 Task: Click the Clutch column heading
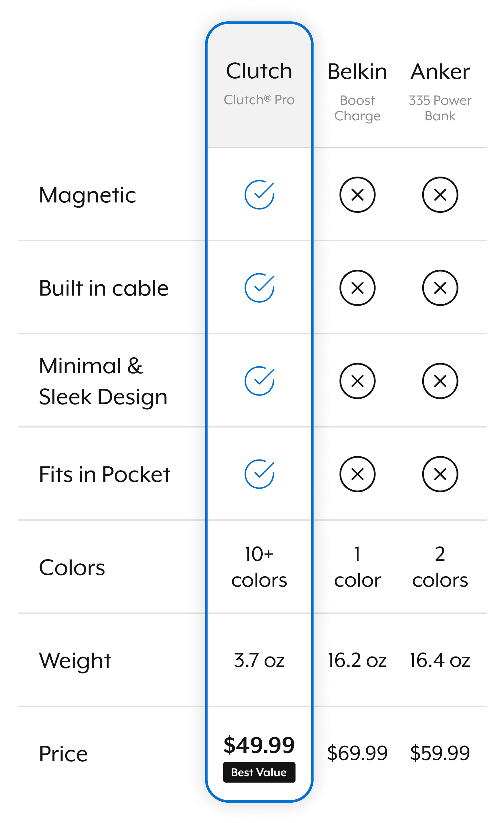point(259,71)
